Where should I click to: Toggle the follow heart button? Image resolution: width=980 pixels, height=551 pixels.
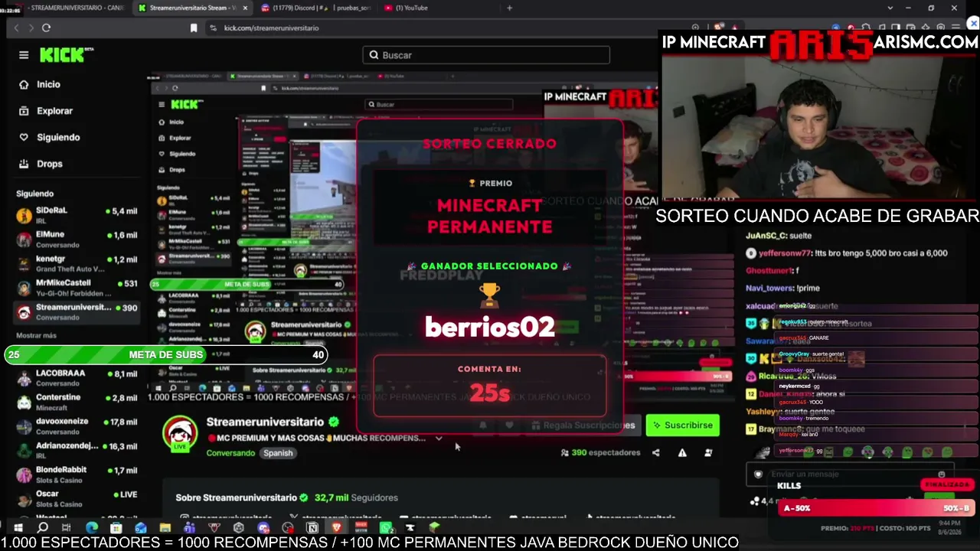click(x=509, y=425)
